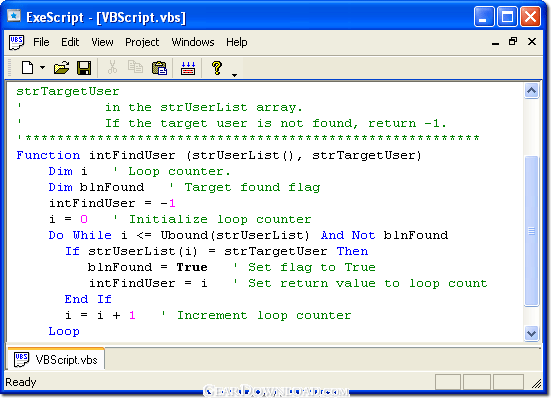Screen dimensions: 552x399
Task: Click the compile script toolbar icon
Action: click(188, 67)
